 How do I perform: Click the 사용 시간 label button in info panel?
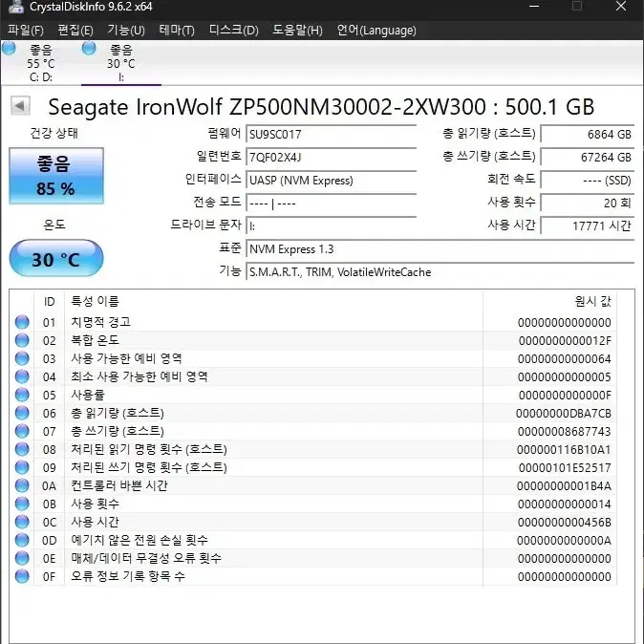[x=511, y=225]
